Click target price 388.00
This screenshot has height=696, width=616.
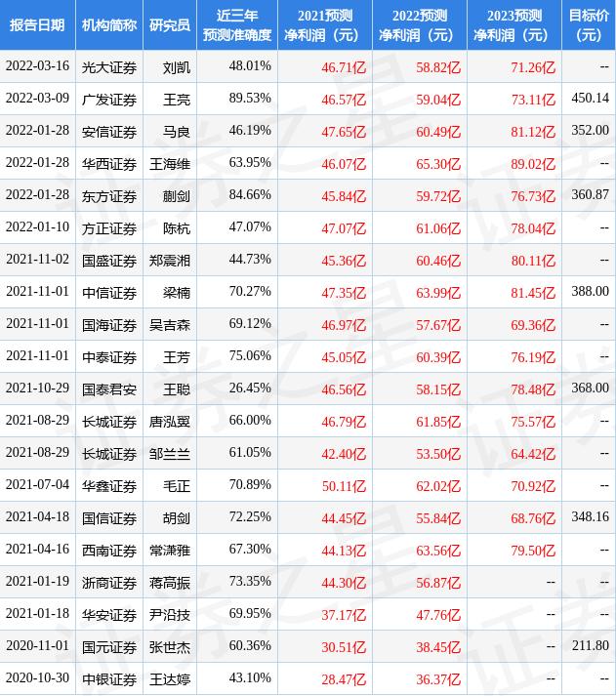point(591,292)
